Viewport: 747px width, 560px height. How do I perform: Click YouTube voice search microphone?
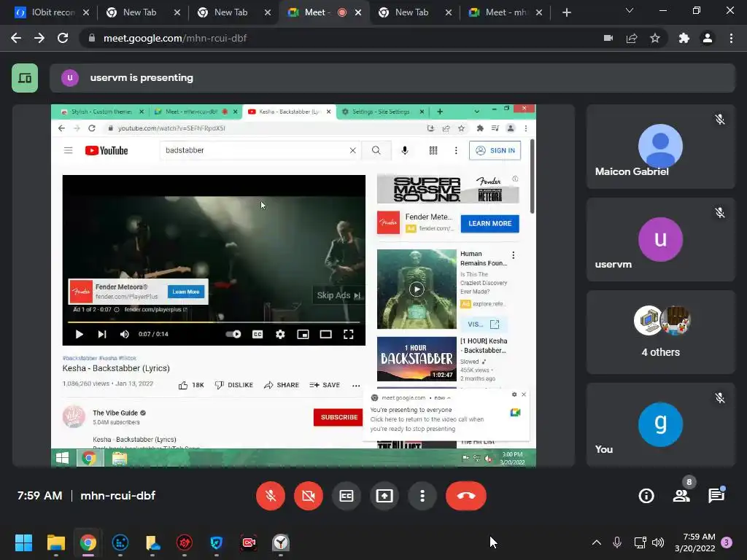[x=404, y=150]
